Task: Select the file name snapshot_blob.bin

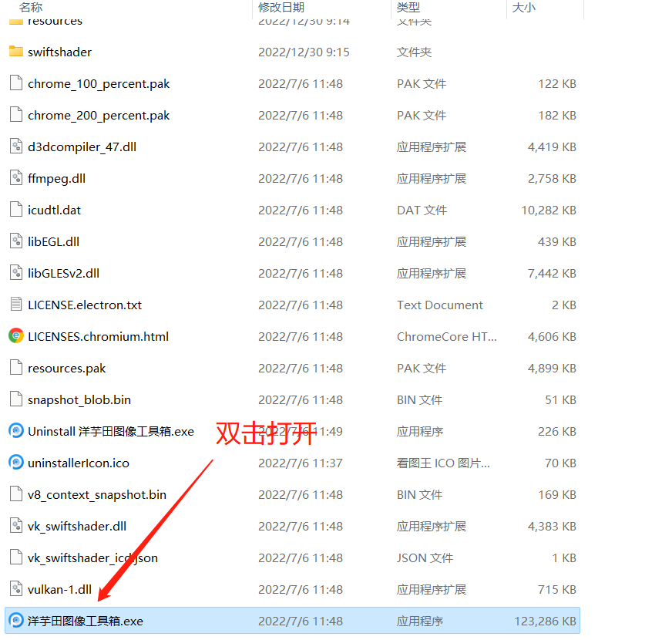Action: coord(79,399)
